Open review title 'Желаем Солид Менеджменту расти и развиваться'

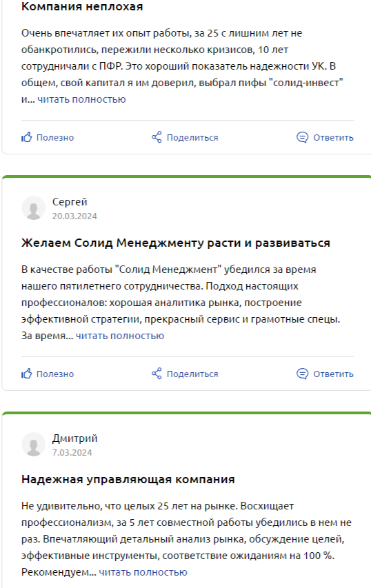176,243
